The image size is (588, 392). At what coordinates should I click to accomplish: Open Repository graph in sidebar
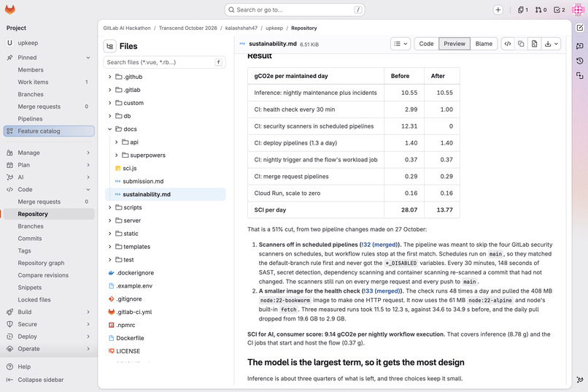(x=49, y=263)
